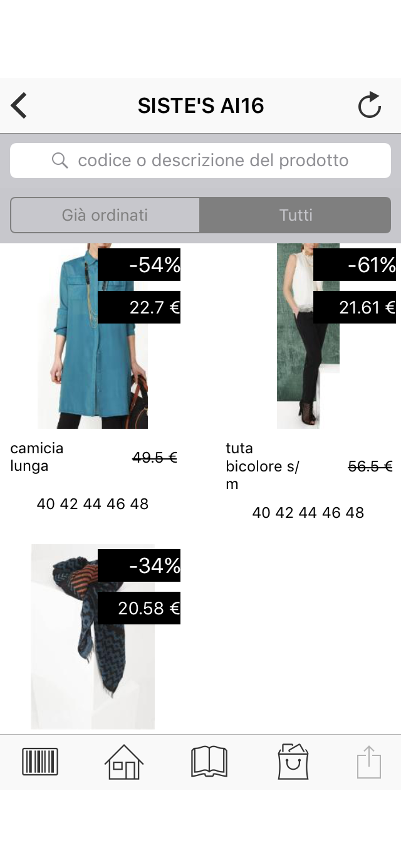Image resolution: width=401 pixels, height=868 pixels.
Task: Focus the codice o descrizione search field
Action: tap(200, 160)
